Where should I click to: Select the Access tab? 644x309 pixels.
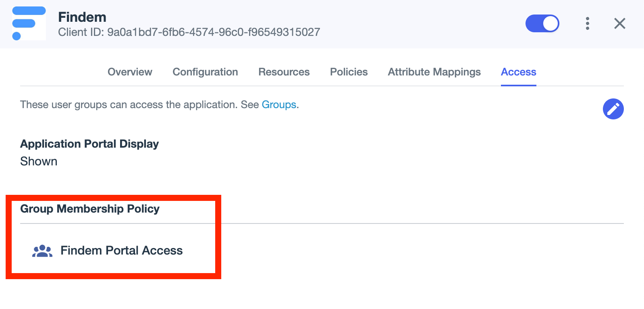[x=518, y=72]
